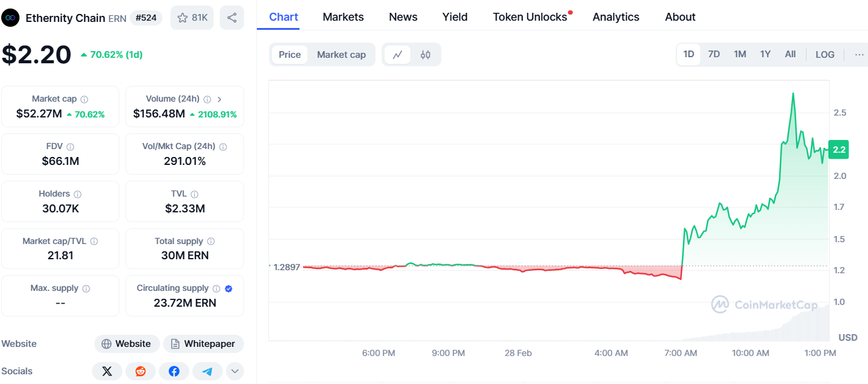The width and height of the screenshot is (868, 384).
Task: Open the share icon button
Action: tap(232, 18)
